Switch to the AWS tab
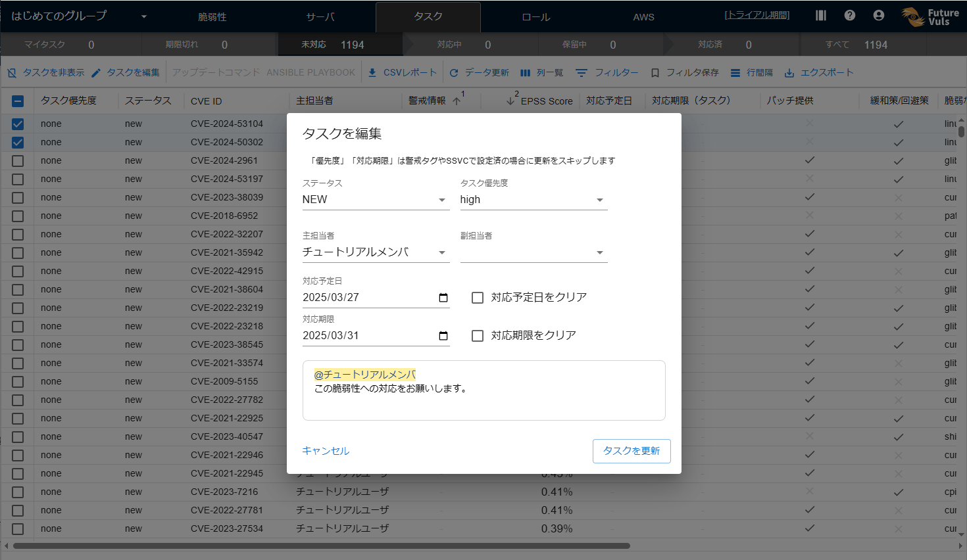This screenshot has height=560, width=967. [x=644, y=17]
